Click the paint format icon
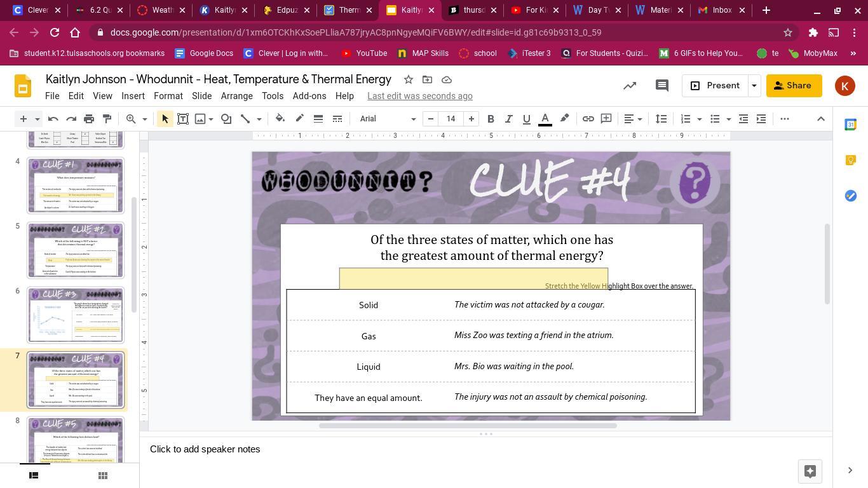The width and height of the screenshot is (868, 488). pyautogui.click(x=107, y=119)
